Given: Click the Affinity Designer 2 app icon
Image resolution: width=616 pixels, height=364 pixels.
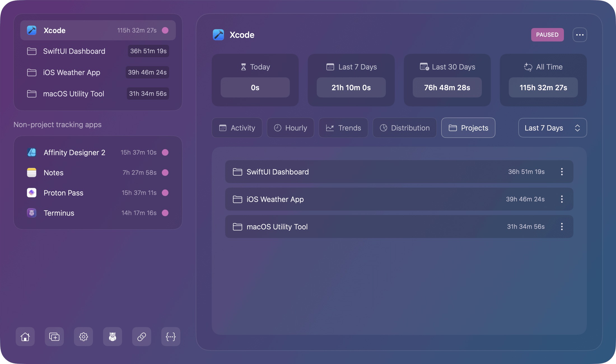Looking at the screenshot, I should click(31, 152).
